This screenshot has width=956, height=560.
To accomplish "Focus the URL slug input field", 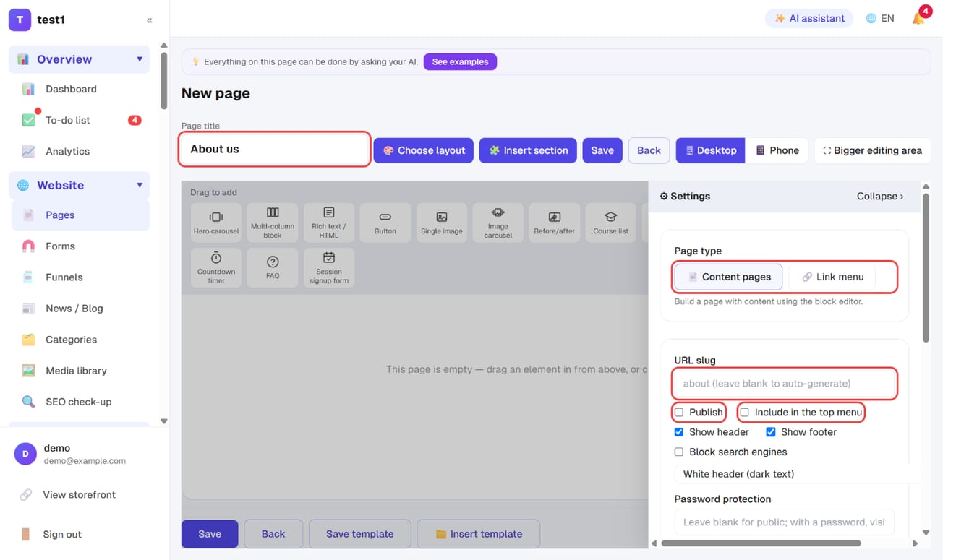I will click(x=785, y=384).
